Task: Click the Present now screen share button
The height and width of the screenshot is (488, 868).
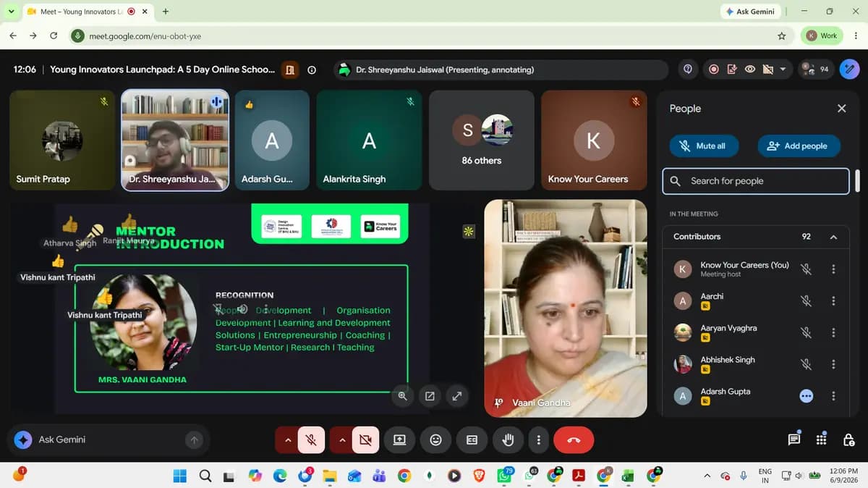Action: (399, 439)
